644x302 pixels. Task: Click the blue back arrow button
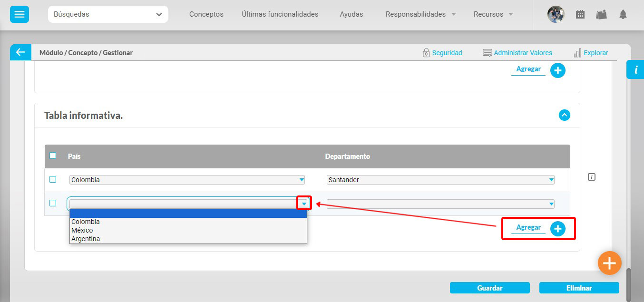click(20, 52)
